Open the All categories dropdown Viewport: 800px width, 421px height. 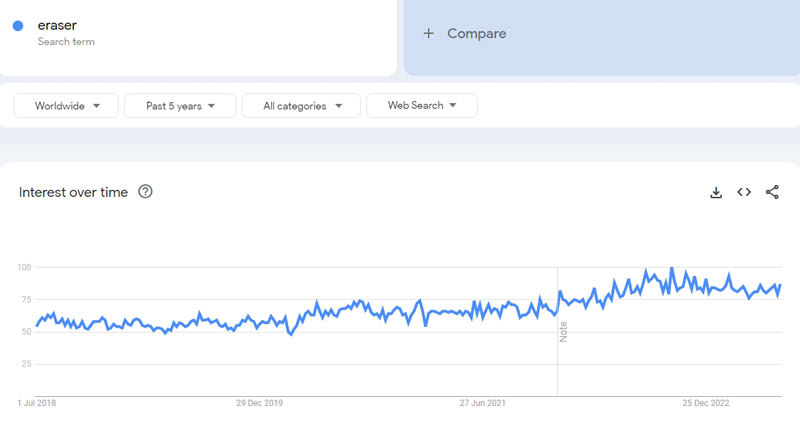(x=303, y=106)
